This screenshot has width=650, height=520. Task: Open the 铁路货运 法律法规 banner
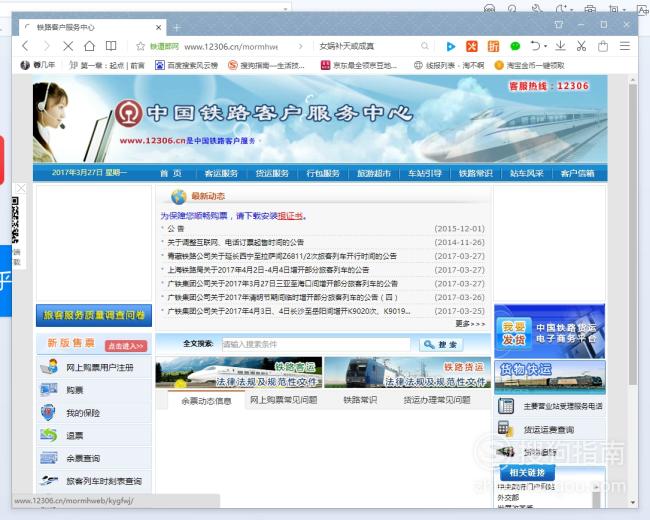click(407, 372)
